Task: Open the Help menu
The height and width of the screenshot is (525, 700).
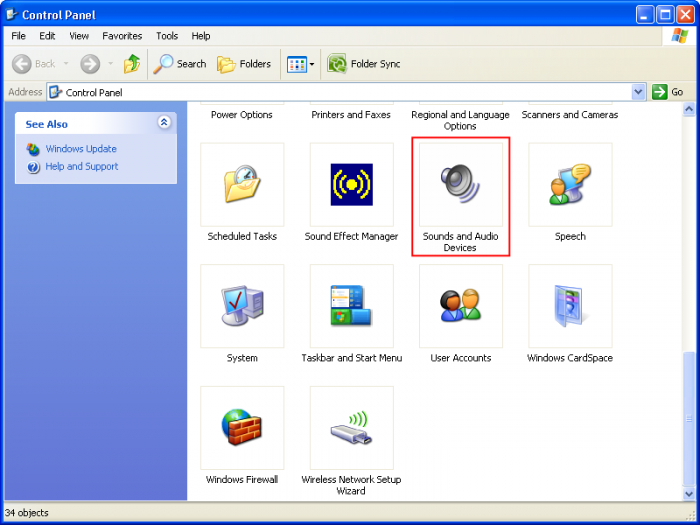Action: (x=200, y=36)
